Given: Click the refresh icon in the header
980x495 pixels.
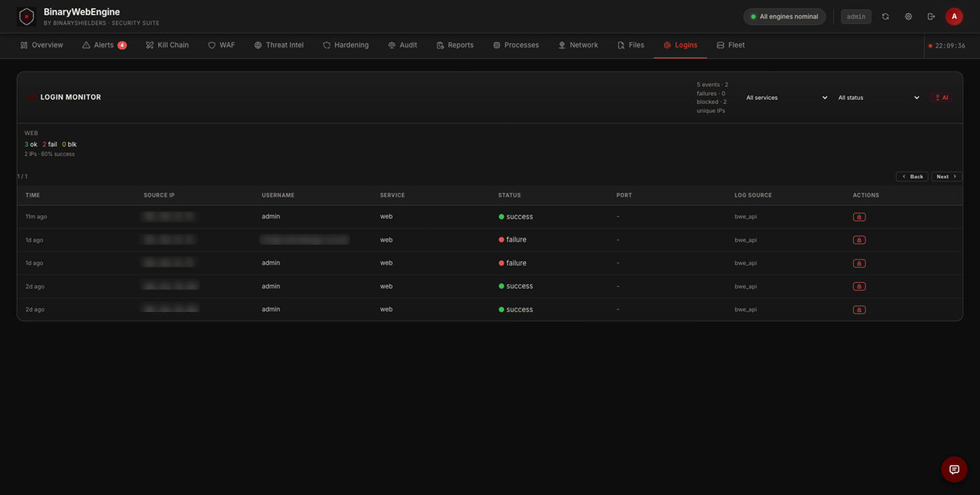Looking at the screenshot, I should pyautogui.click(x=885, y=16).
